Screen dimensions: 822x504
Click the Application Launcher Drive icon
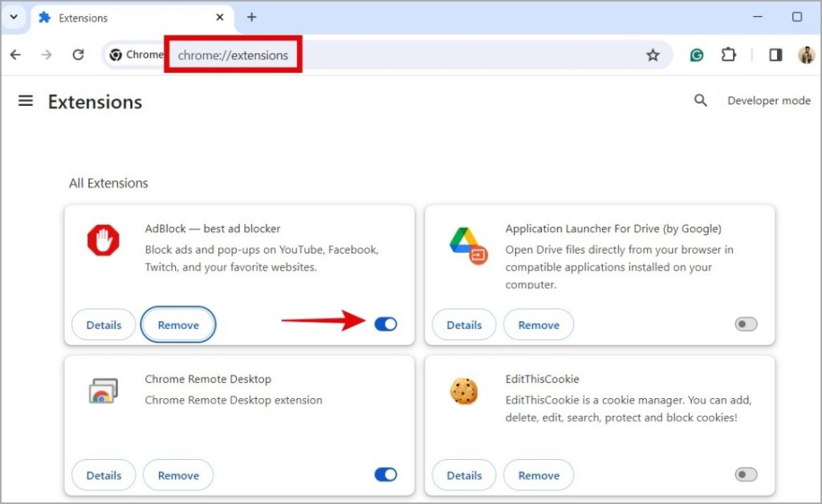coord(468,246)
